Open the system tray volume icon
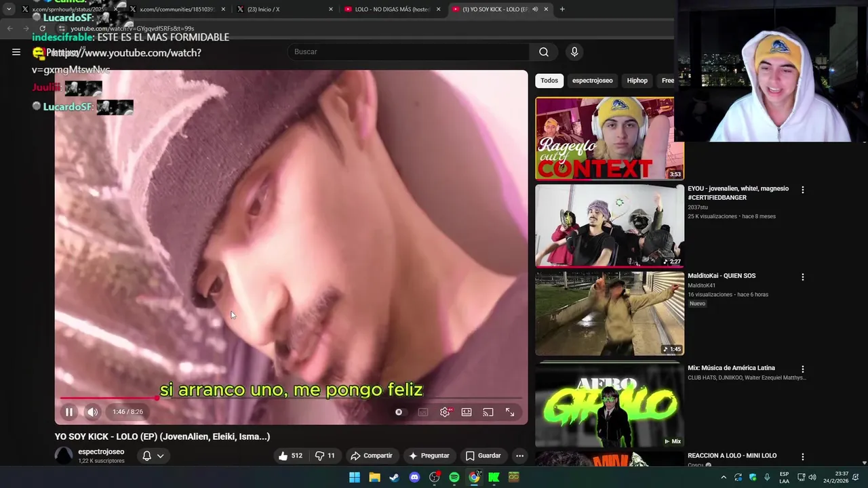Screen dimensions: 868x488 point(812,477)
